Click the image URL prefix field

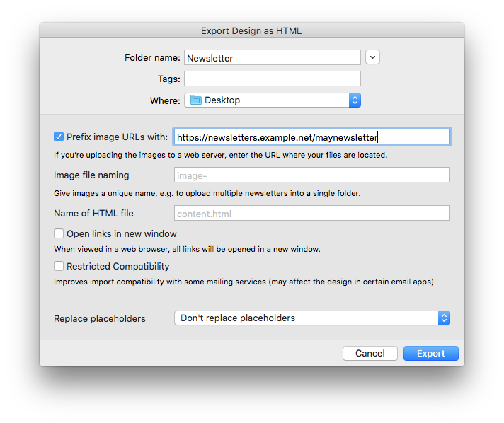point(311,137)
